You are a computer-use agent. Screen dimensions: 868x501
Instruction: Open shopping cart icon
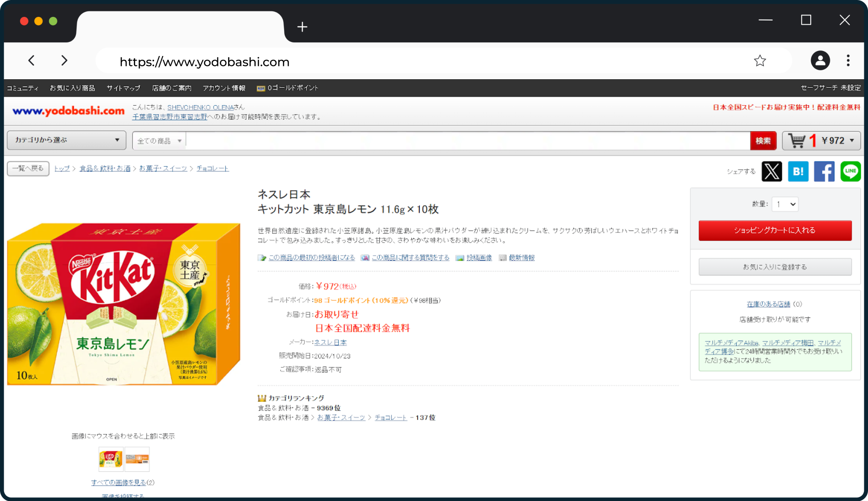[x=797, y=141]
